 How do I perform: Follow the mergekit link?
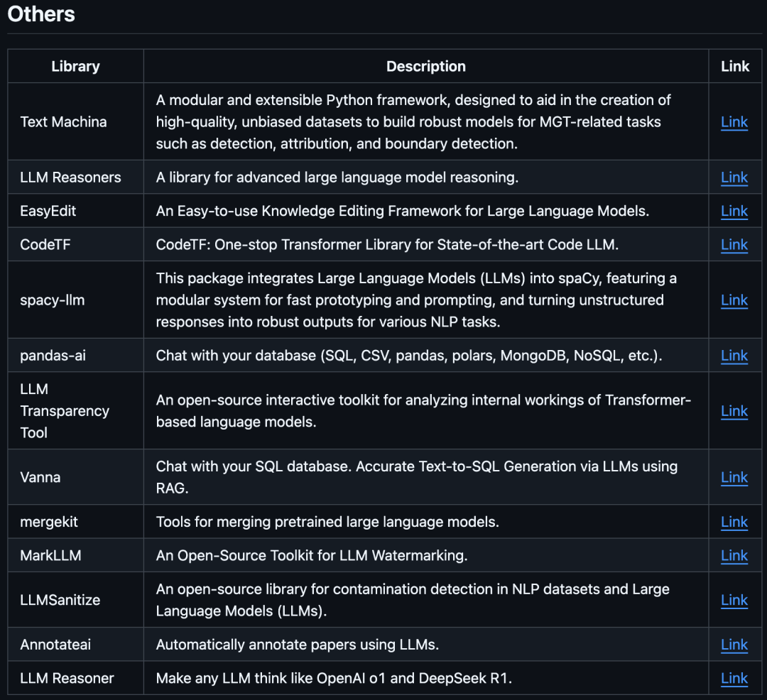(734, 522)
